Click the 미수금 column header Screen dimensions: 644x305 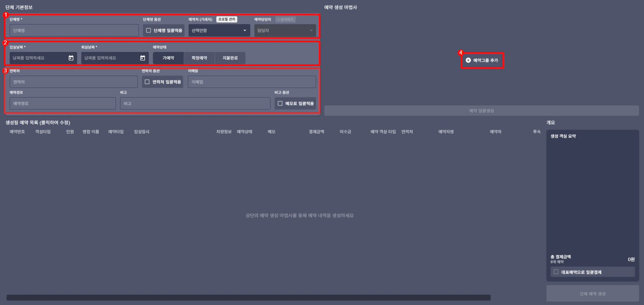[x=345, y=132]
